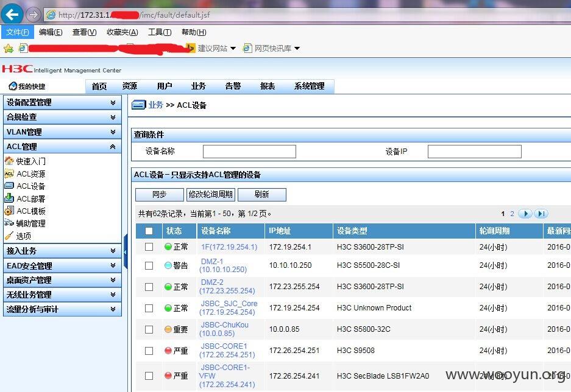The width and height of the screenshot is (571, 392).
Task: Click red status icon for JSBC-CORE1 row
Action: (168, 351)
